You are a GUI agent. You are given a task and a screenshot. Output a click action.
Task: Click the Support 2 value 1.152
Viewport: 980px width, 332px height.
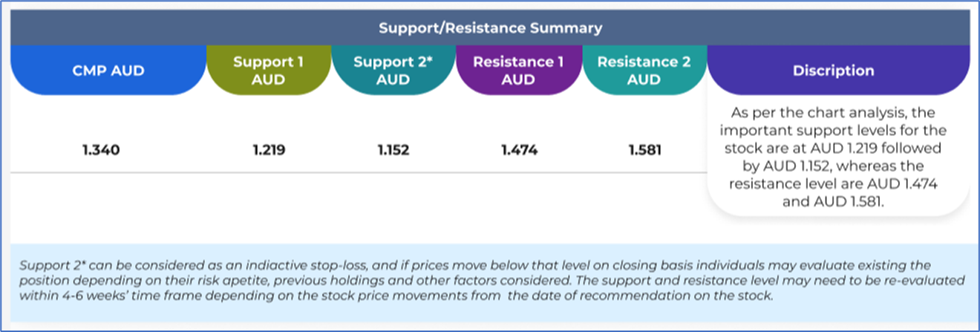[x=393, y=150]
